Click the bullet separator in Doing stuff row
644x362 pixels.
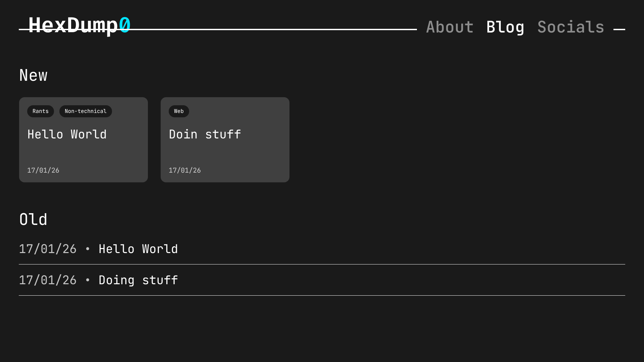pos(88,280)
